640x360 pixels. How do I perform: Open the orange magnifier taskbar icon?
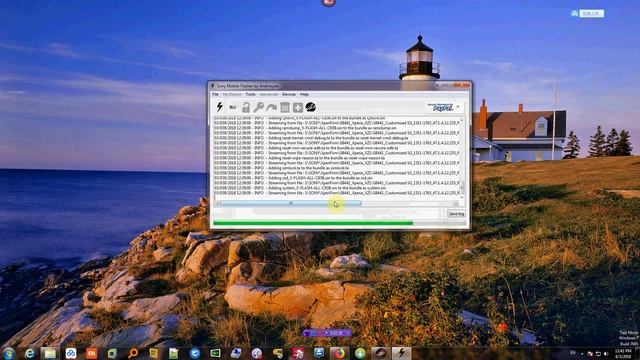point(133,353)
